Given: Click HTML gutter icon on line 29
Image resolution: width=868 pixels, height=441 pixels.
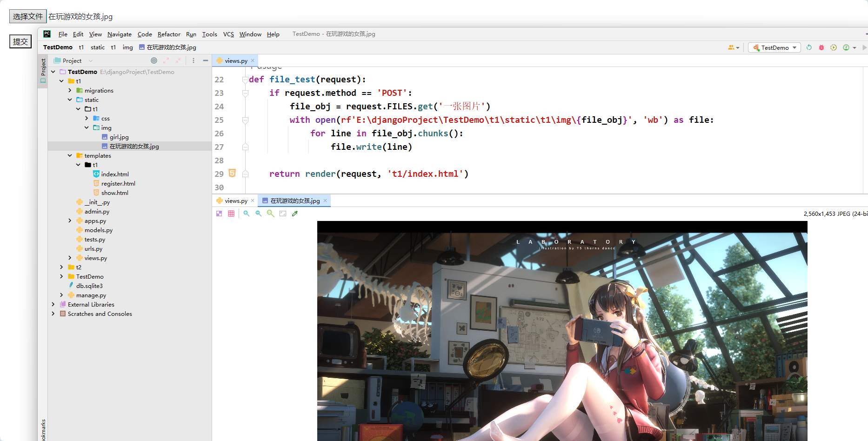Looking at the screenshot, I should click(232, 173).
